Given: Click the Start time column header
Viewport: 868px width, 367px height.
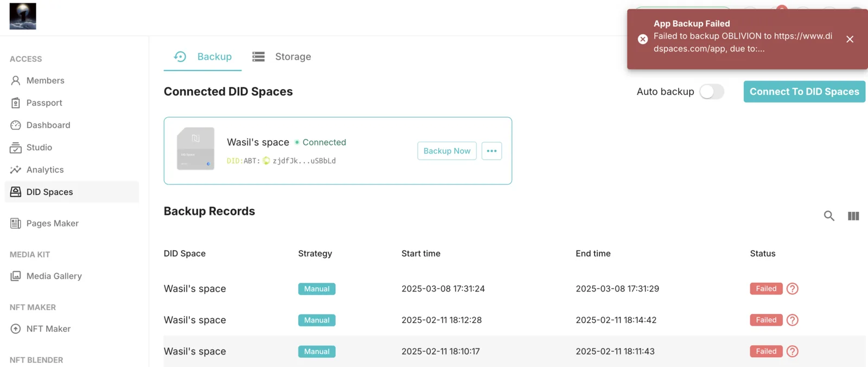Looking at the screenshot, I should 421,254.
